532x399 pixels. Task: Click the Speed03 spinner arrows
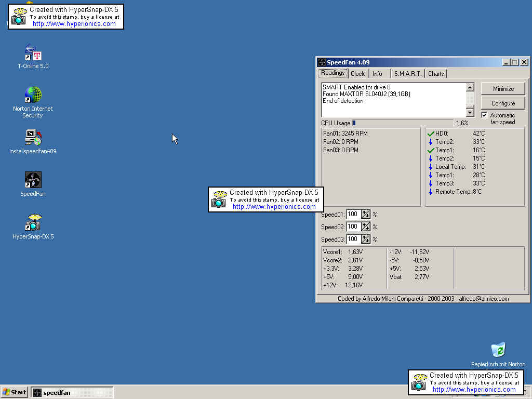[x=366, y=239]
